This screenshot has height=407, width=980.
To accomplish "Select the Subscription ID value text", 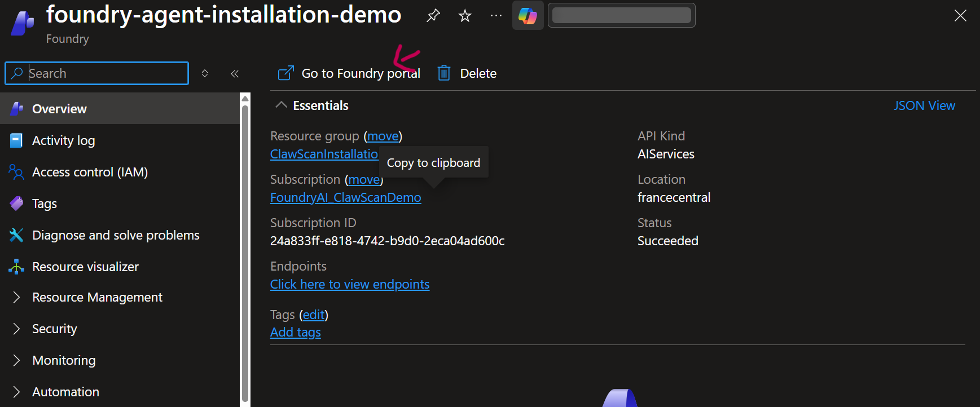I will [388, 241].
